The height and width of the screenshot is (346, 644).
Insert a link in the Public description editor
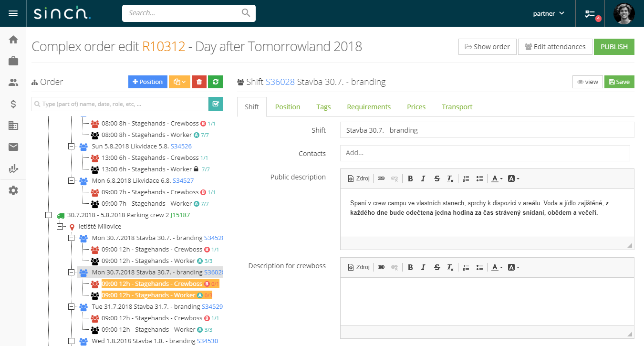tap(381, 178)
